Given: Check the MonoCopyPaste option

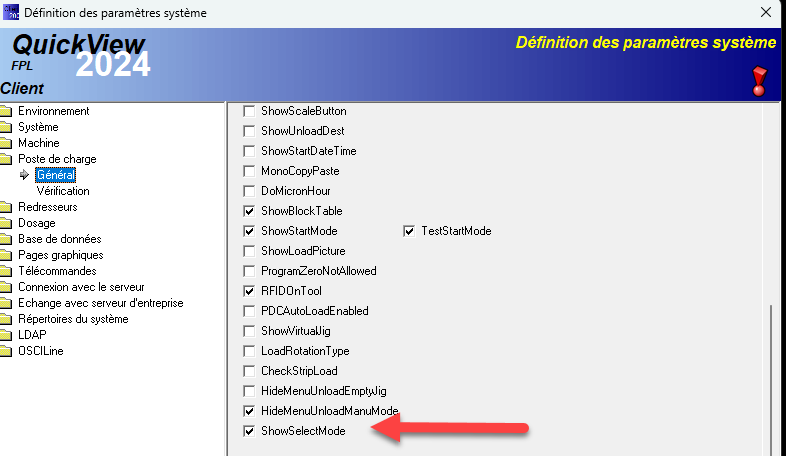Looking at the screenshot, I should pos(249,171).
